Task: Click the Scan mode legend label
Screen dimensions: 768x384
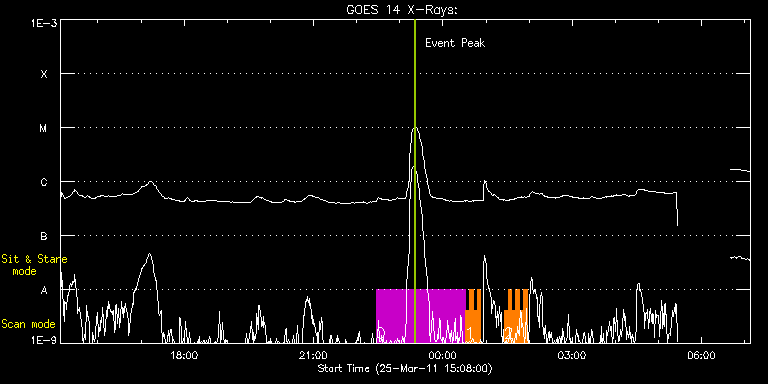Action: (28, 324)
